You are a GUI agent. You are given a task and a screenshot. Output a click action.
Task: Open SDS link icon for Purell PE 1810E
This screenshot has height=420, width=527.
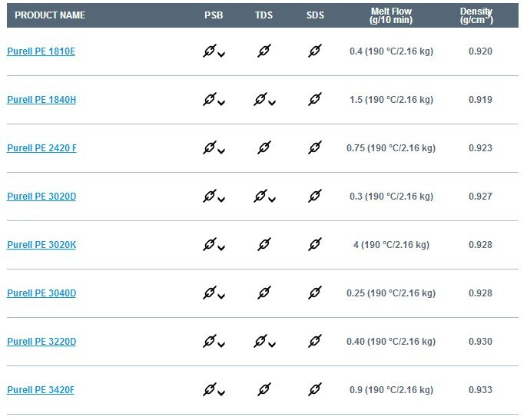click(315, 51)
